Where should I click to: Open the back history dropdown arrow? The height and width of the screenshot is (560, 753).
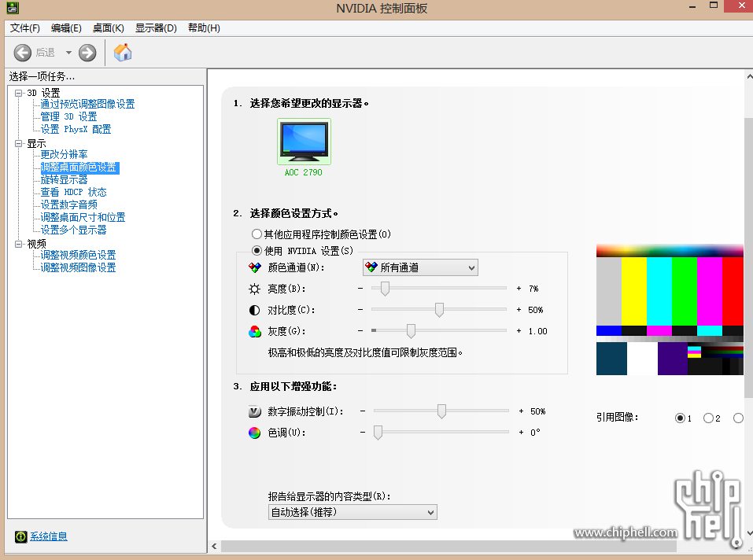(x=68, y=53)
